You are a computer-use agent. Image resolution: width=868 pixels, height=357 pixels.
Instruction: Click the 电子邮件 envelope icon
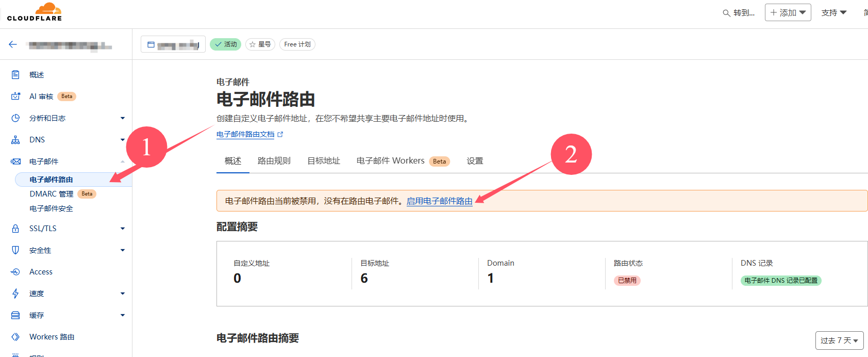pos(15,161)
